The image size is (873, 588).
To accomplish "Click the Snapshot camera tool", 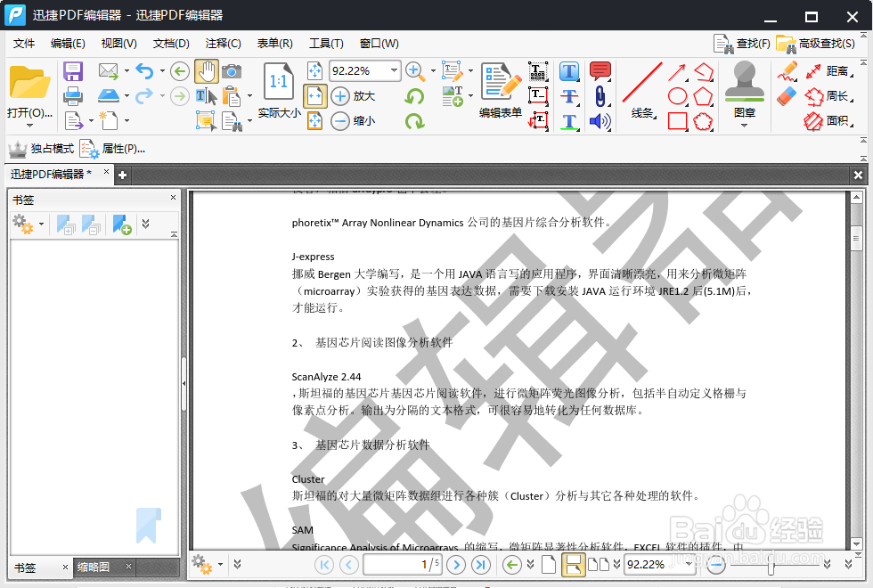I will pos(232,71).
